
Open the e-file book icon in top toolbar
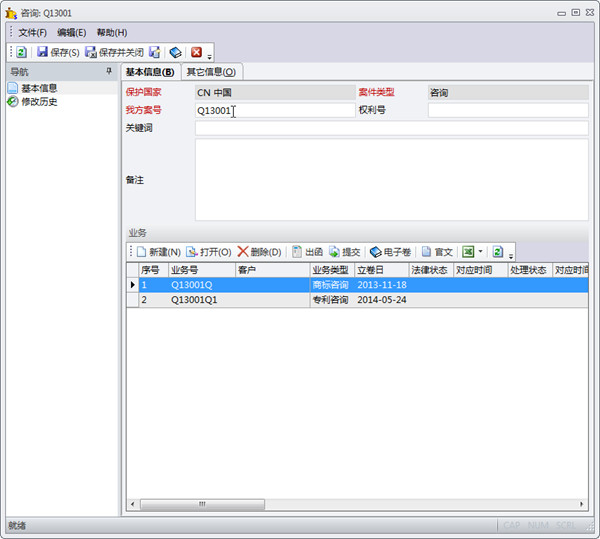pos(175,52)
